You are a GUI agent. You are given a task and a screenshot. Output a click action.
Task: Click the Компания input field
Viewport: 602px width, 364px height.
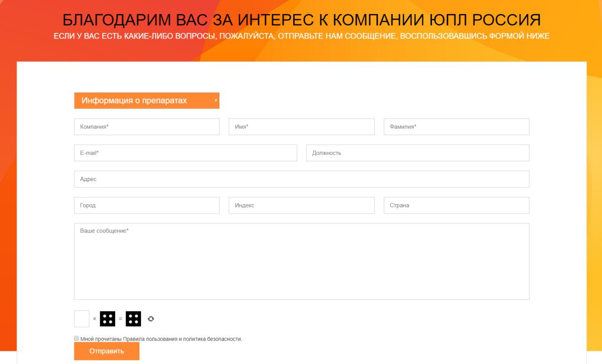pos(147,127)
